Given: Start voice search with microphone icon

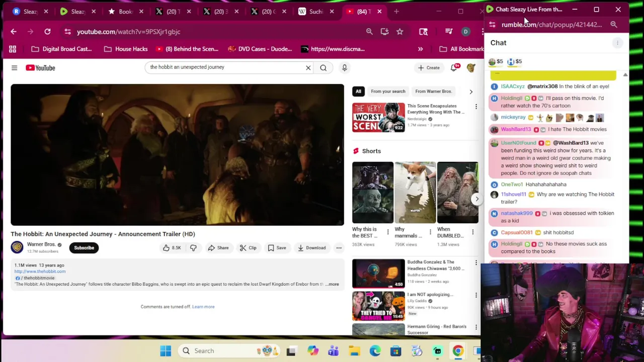Looking at the screenshot, I should (x=344, y=67).
